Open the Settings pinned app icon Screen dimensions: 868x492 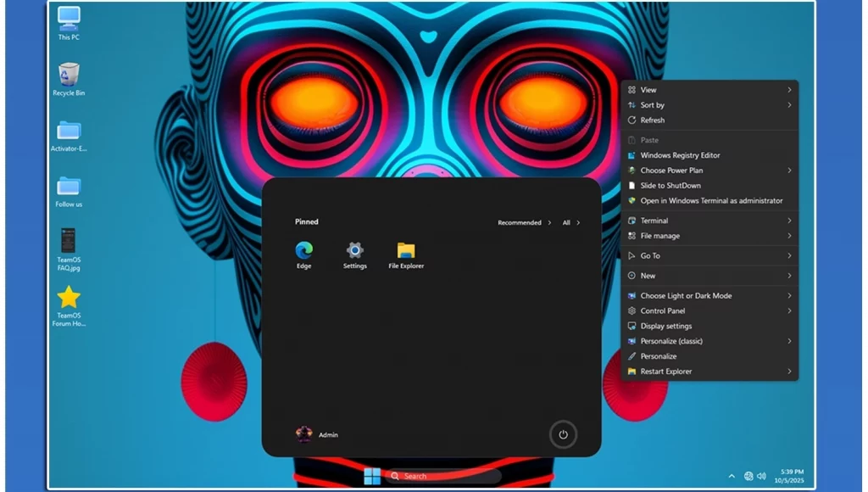[354, 251]
